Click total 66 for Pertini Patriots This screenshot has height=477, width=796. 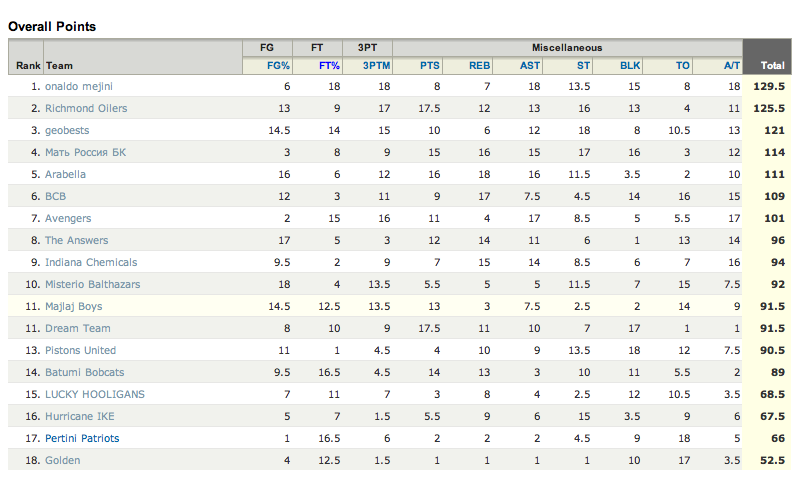tap(778, 438)
